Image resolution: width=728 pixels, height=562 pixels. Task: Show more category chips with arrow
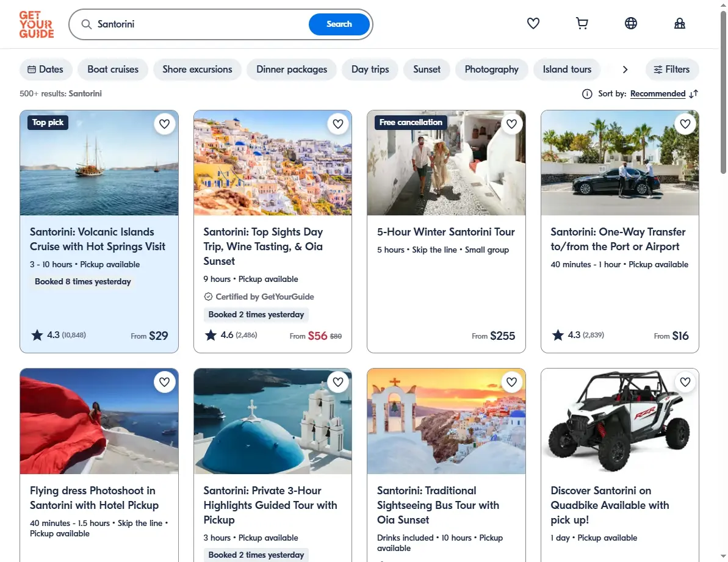625,70
